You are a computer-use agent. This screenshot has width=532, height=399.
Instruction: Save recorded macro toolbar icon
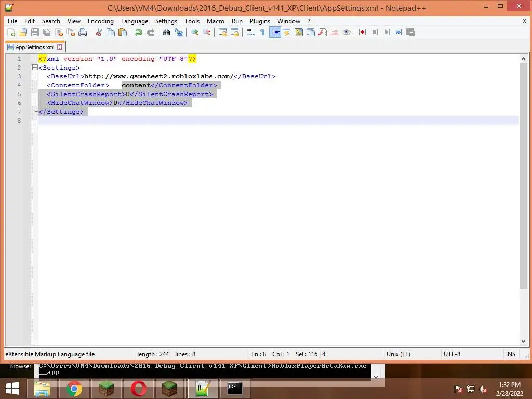[x=410, y=32]
